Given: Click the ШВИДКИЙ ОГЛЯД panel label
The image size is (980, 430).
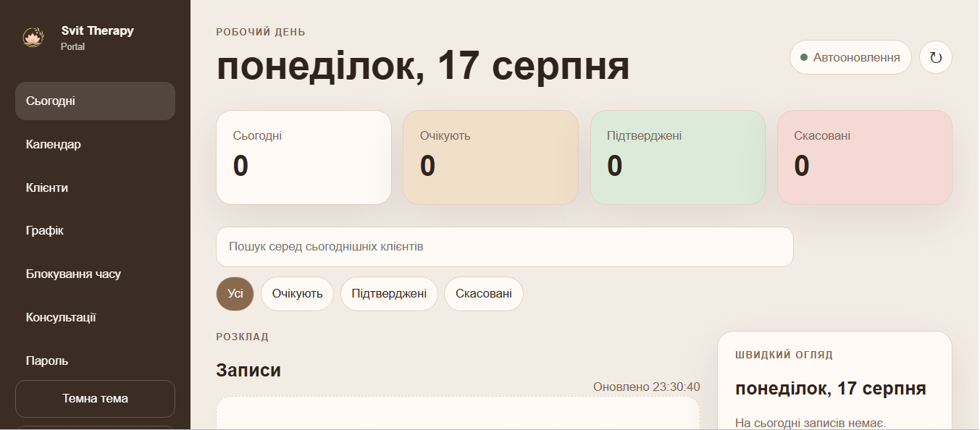Looking at the screenshot, I should pyautogui.click(x=784, y=355).
